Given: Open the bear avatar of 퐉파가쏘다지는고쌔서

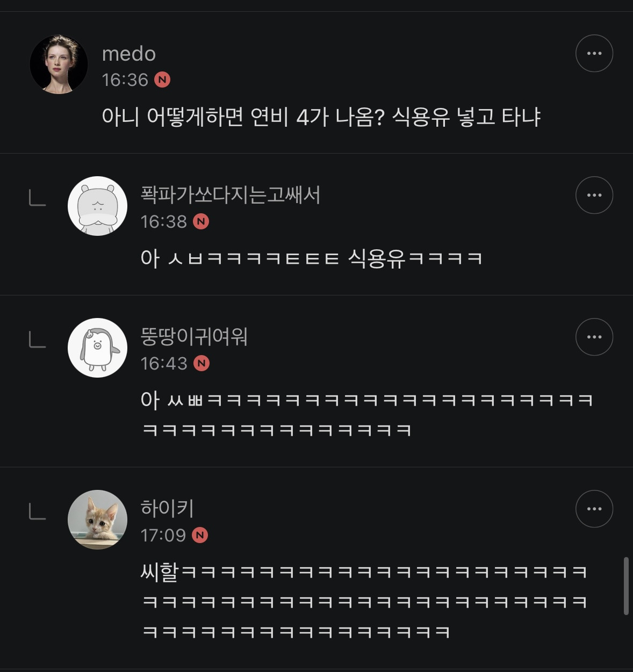Looking at the screenshot, I should (97, 206).
